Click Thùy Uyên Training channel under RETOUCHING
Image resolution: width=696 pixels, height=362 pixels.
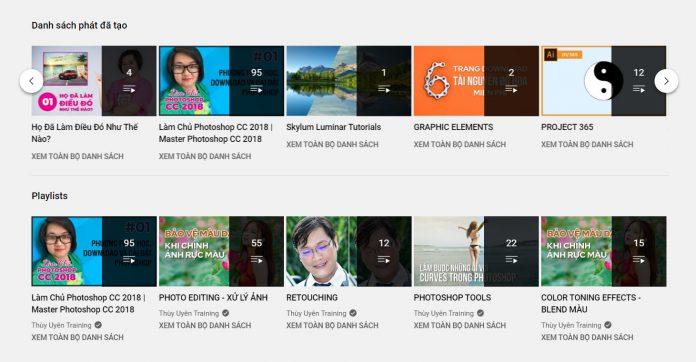point(316,313)
